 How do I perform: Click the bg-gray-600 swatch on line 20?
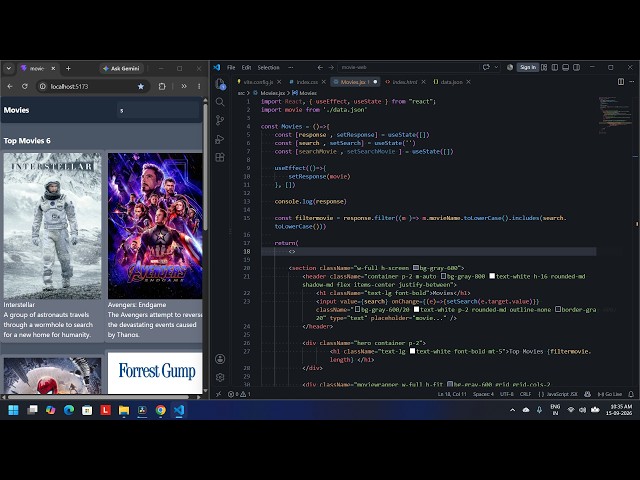coord(416,268)
